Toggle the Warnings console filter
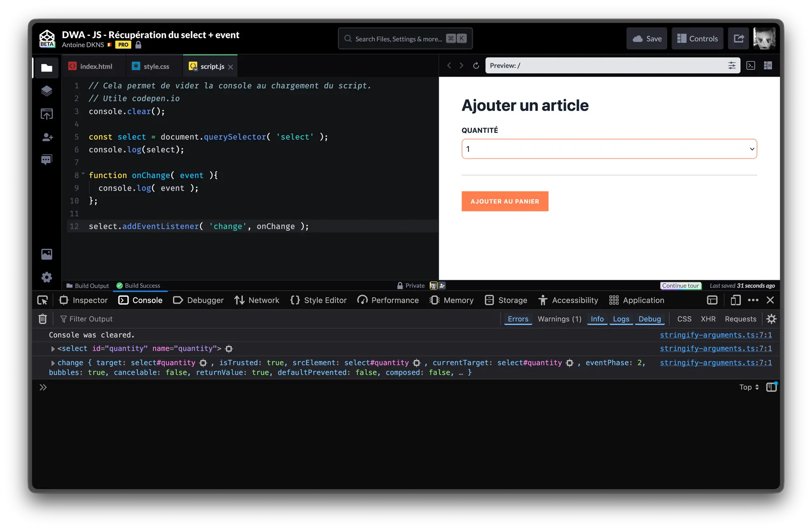 click(559, 319)
